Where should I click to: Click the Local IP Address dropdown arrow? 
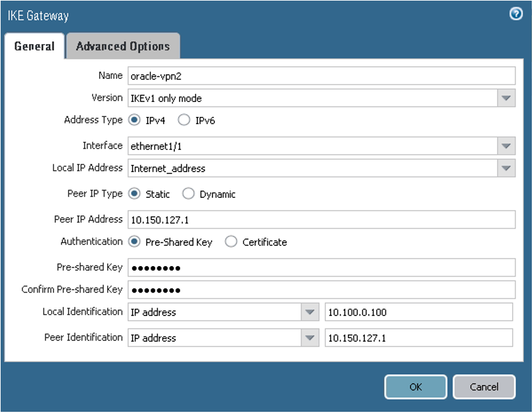point(506,168)
